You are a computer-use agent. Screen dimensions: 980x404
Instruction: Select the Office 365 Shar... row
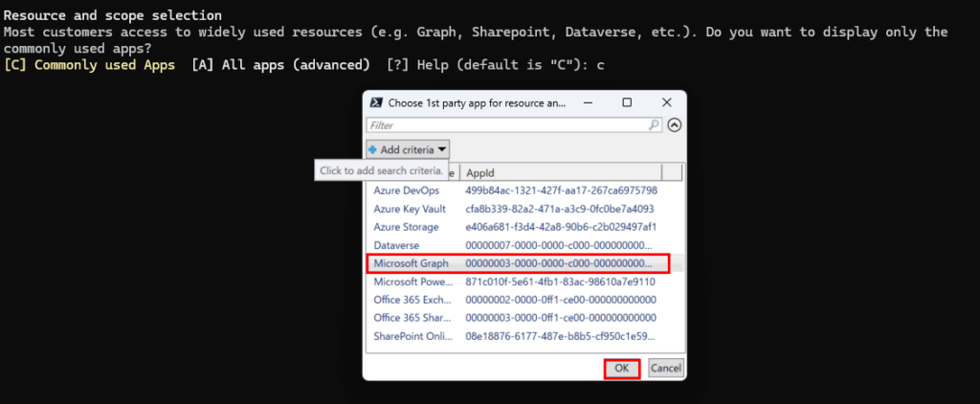[x=525, y=318]
